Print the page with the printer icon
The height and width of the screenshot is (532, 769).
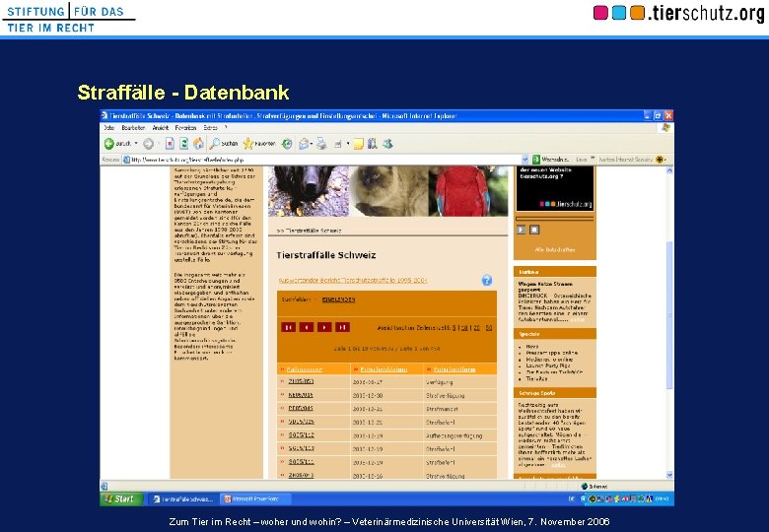(321, 144)
